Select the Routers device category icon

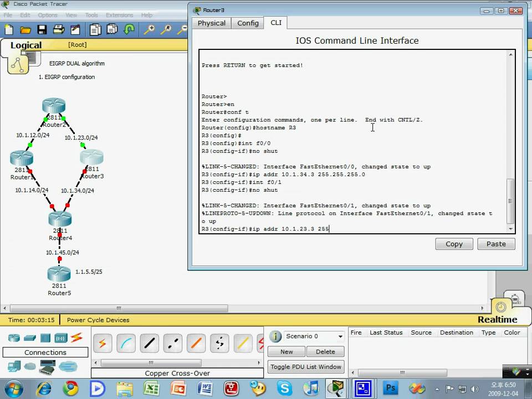click(14, 337)
